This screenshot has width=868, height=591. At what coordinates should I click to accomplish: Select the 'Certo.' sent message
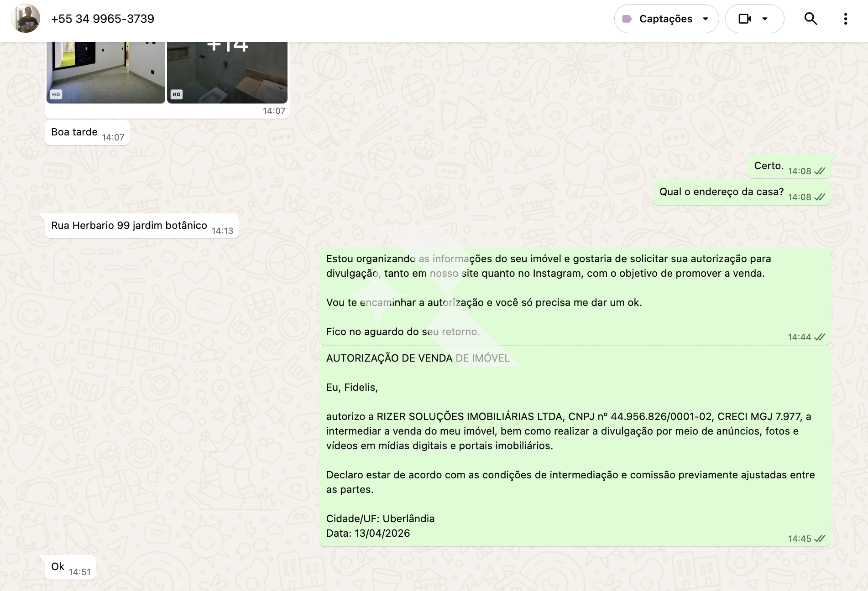click(769, 166)
